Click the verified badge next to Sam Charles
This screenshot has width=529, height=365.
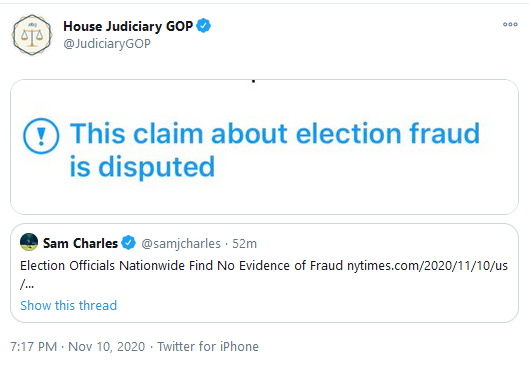[x=129, y=243]
